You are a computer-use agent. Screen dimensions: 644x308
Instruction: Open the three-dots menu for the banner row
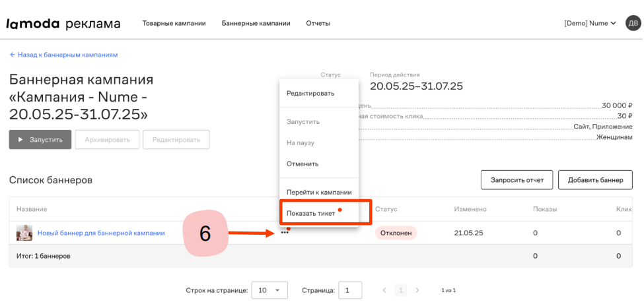point(285,233)
